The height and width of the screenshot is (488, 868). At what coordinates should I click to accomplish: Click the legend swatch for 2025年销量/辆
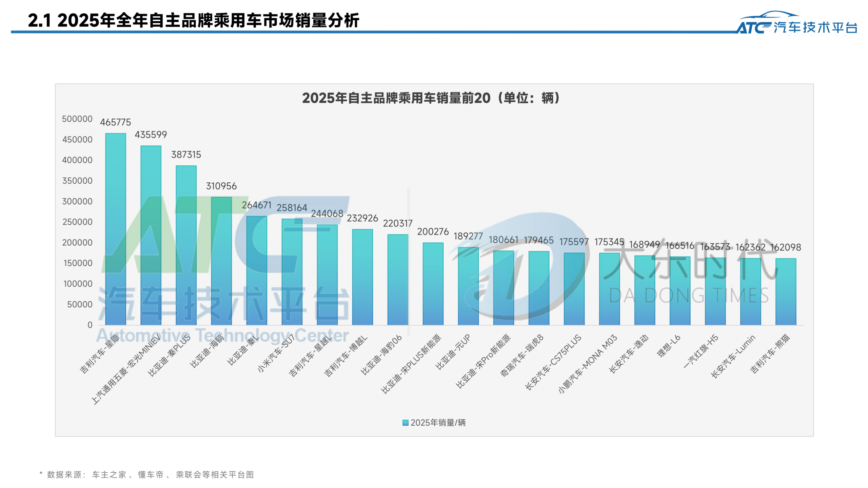(x=405, y=423)
